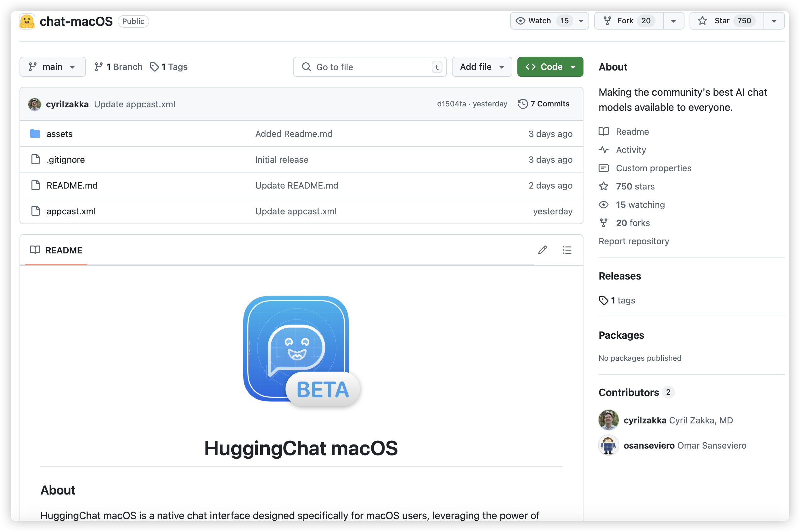Open the latest commit message Update appcast.xml

pyautogui.click(x=135, y=104)
